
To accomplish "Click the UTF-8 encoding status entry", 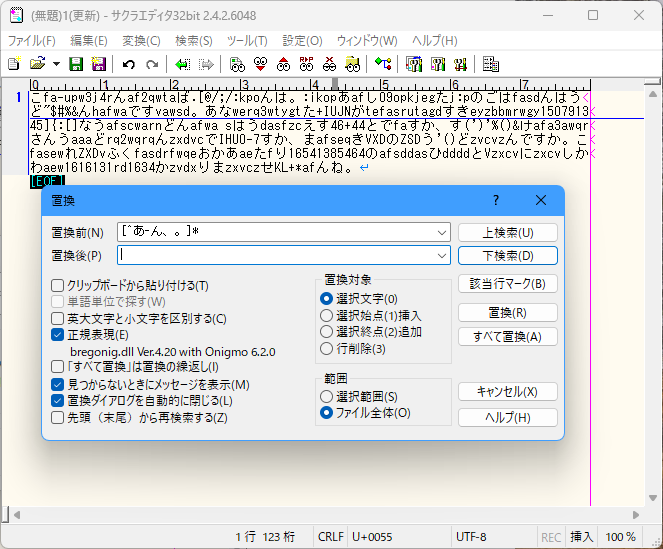I will pos(471,537).
